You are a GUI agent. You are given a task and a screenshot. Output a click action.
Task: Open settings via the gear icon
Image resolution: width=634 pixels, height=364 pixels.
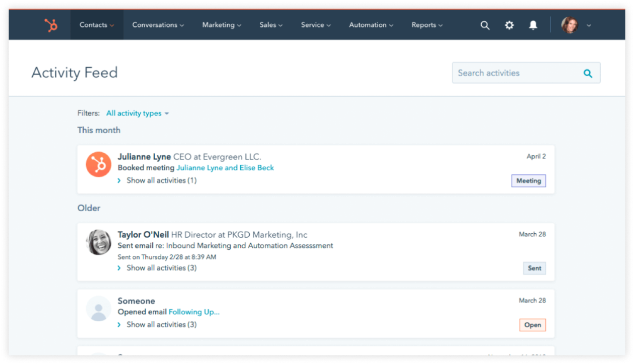(x=509, y=25)
